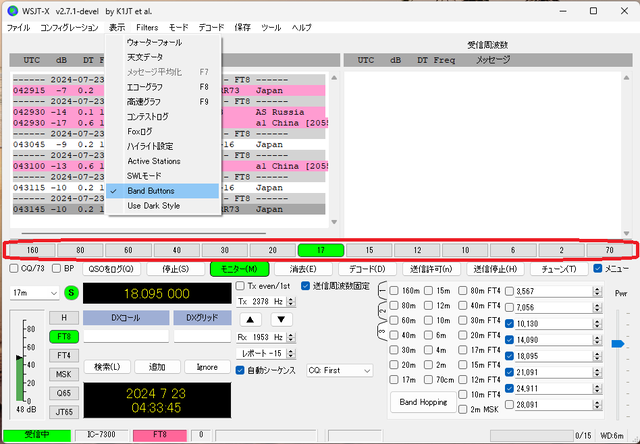The image size is (640, 444).
Task: Toggle Band Buttons menu entry
Action: pyautogui.click(x=163, y=191)
